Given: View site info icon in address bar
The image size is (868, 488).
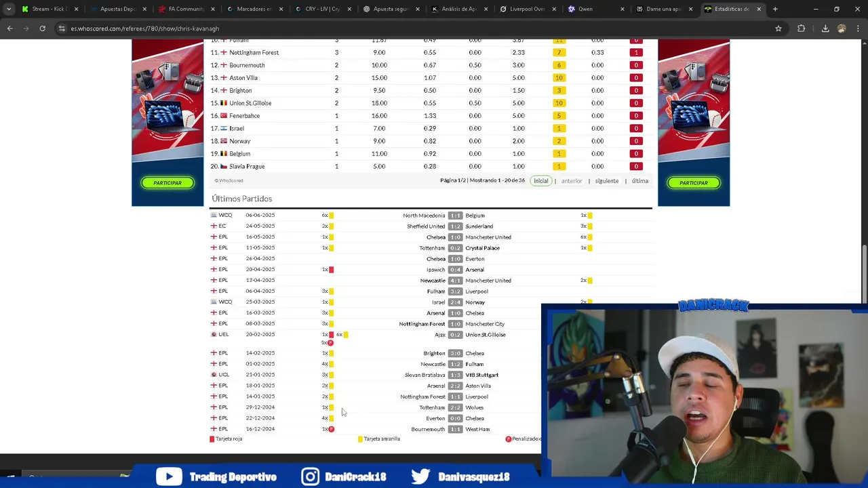Looking at the screenshot, I should point(62,28).
